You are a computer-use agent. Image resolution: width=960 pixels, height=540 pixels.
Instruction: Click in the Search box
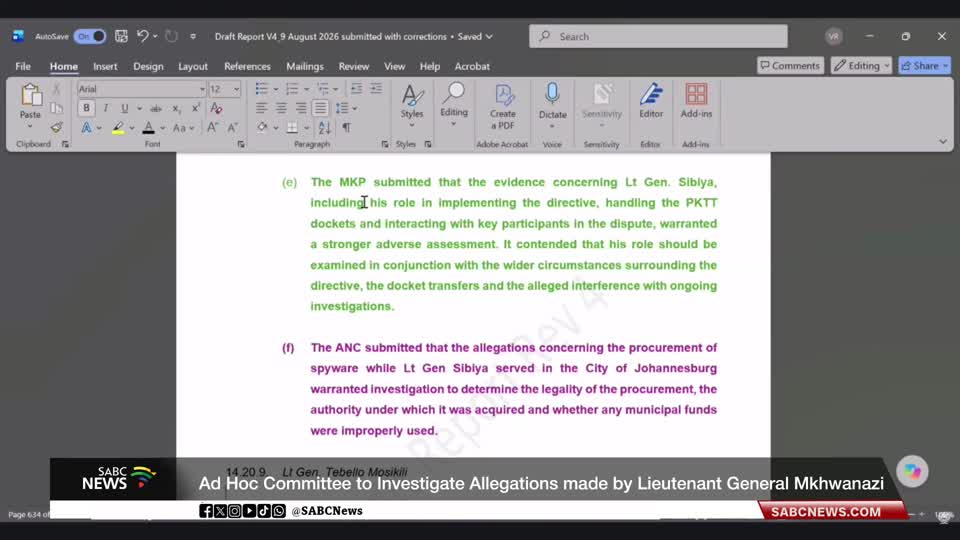tap(658, 37)
